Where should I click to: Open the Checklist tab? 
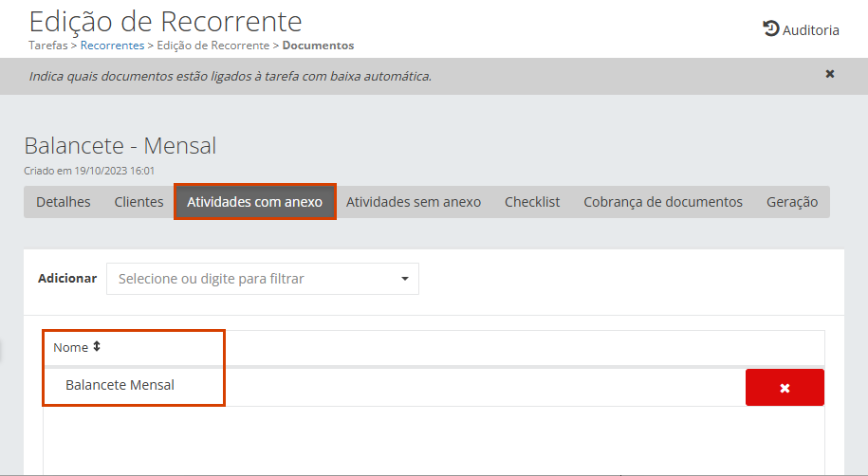tap(532, 202)
